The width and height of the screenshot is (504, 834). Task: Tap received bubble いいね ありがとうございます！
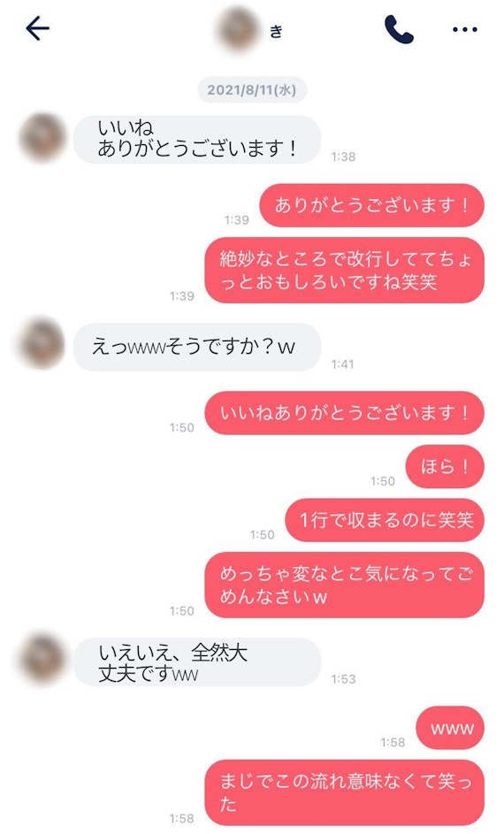click(197, 140)
